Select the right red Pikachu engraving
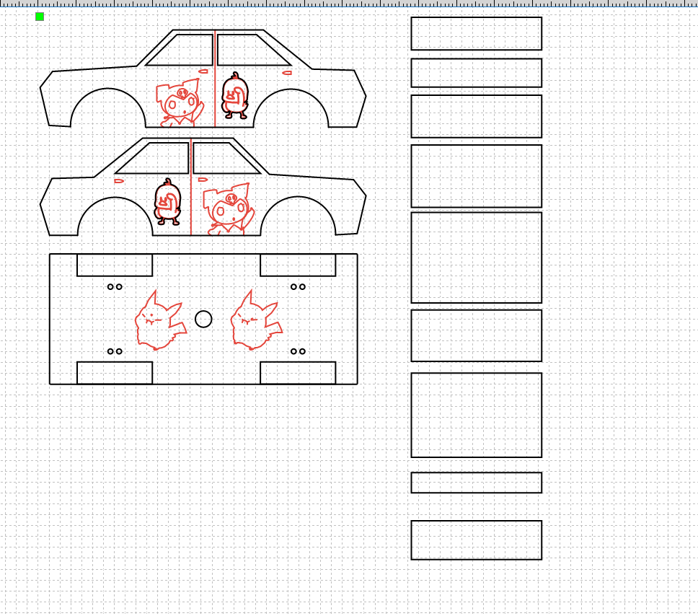This screenshot has width=698, height=616. (x=257, y=320)
